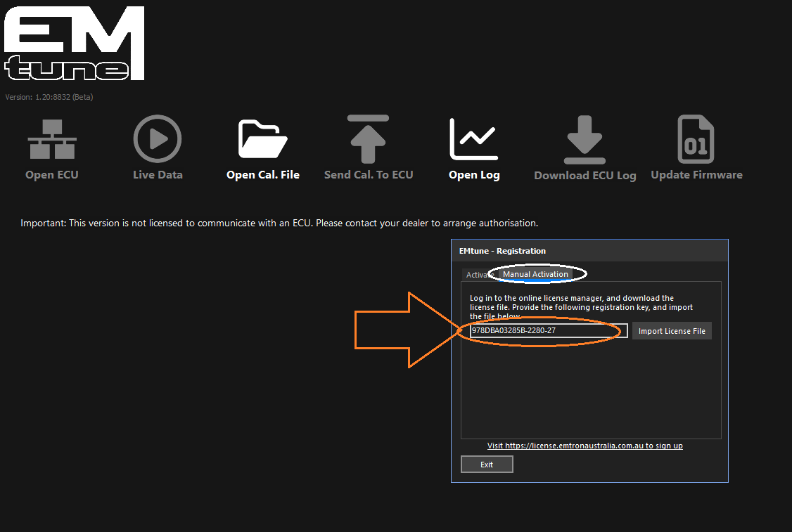Image resolution: width=792 pixels, height=532 pixels.
Task: Click the Open ECU network icon
Action: click(x=52, y=139)
